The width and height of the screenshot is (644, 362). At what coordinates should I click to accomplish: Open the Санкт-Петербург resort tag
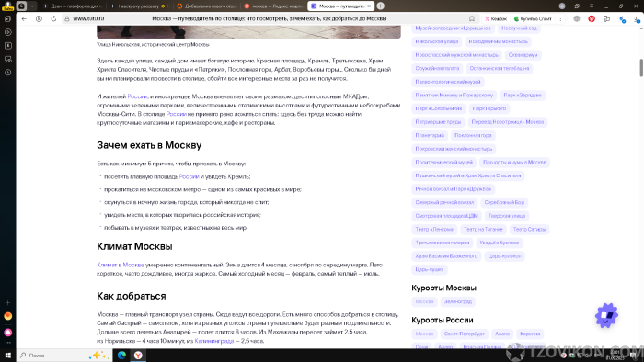[x=465, y=334]
